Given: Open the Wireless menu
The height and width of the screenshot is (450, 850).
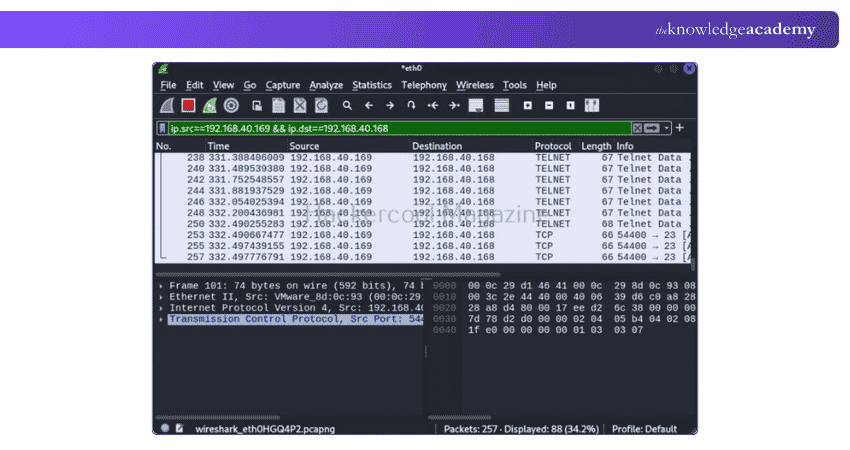Looking at the screenshot, I should coord(475,85).
